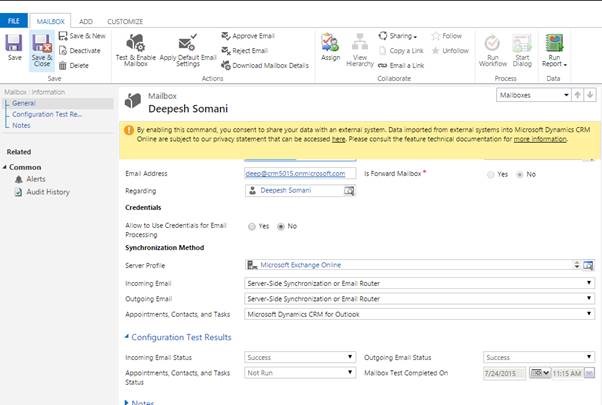Open View Hierarchy
This screenshot has width=602, height=405.
pos(360,47)
